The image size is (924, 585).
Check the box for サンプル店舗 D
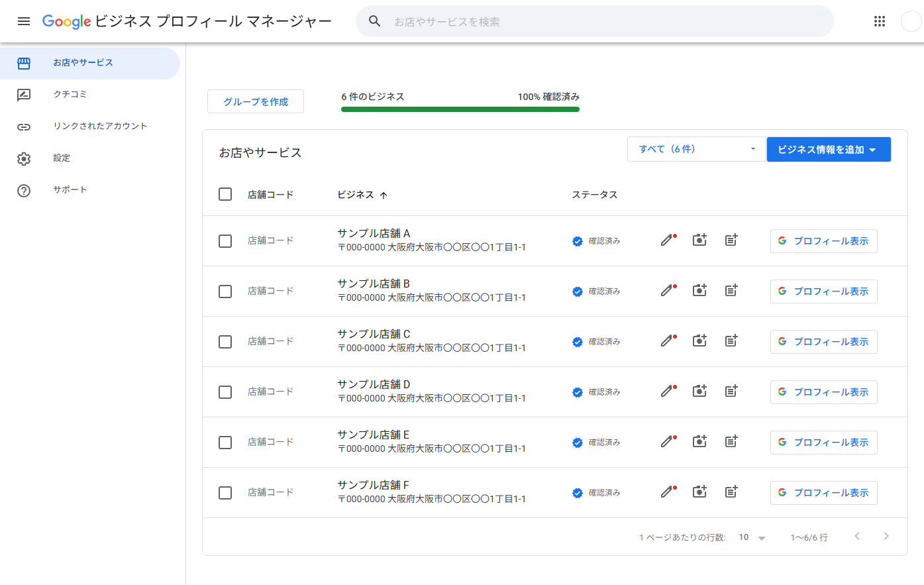coord(225,392)
